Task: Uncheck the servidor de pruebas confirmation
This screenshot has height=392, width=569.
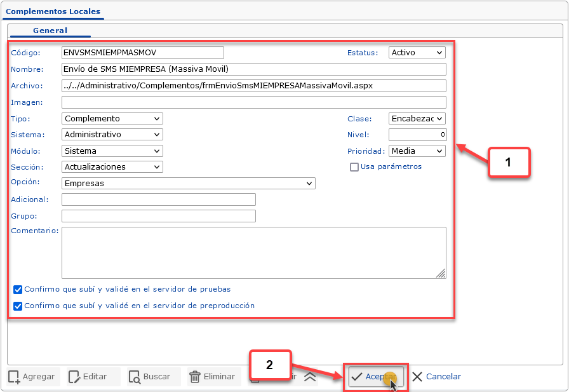Action: [x=18, y=290]
